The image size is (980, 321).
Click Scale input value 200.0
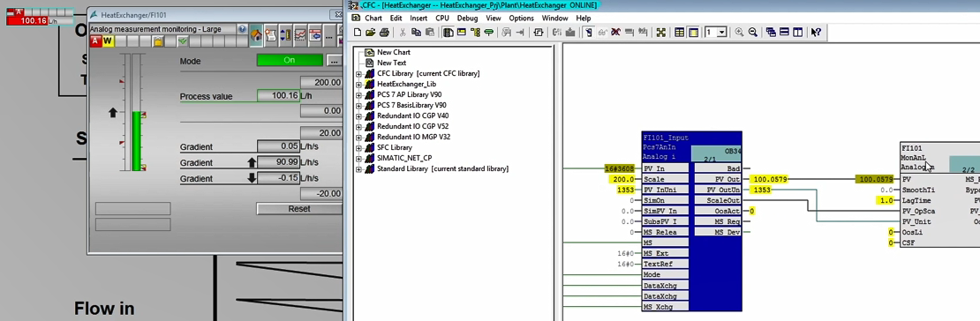coord(622,179)
